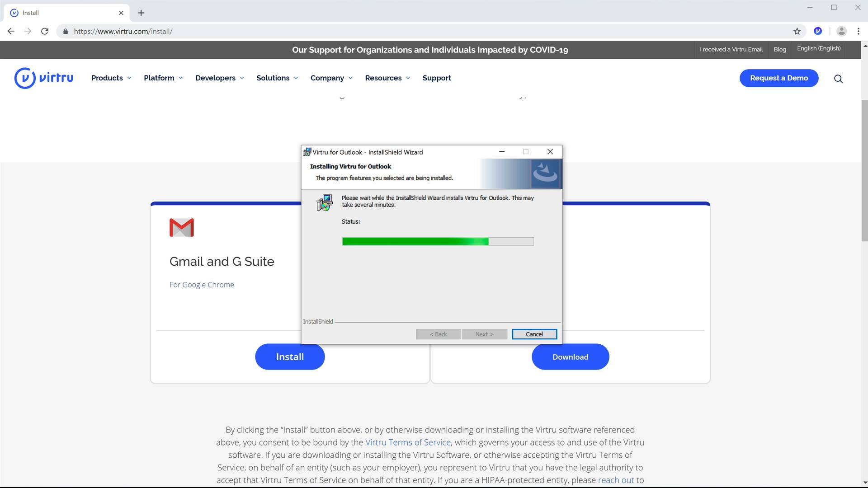The width and height of the screenshot is (868, 488).
Task: Click the Virtru logo in the header
Action: click(x=43, y=78)
